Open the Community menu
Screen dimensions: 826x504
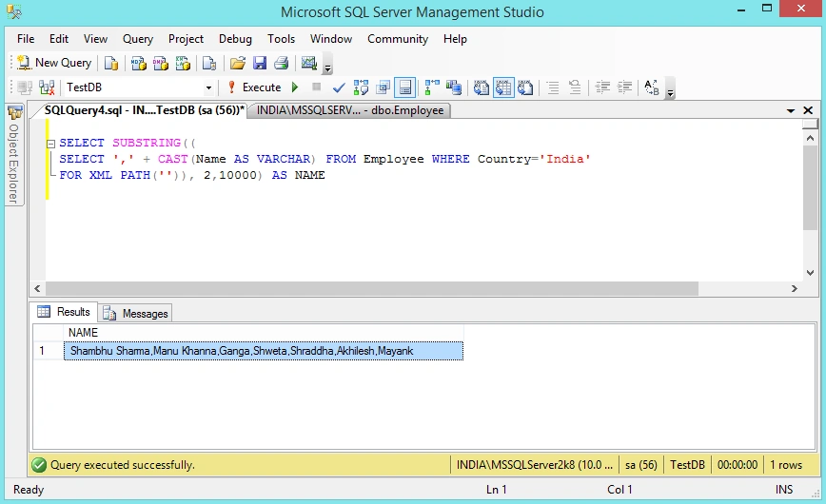coord(398,39)
